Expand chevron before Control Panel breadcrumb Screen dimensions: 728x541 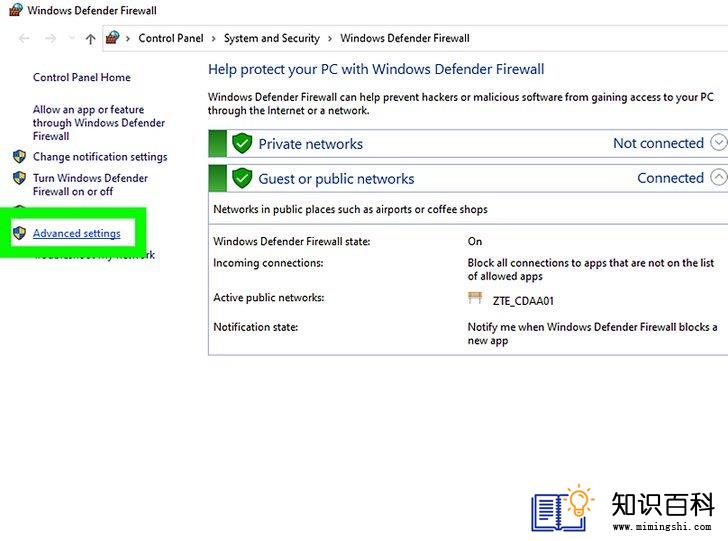128,39
